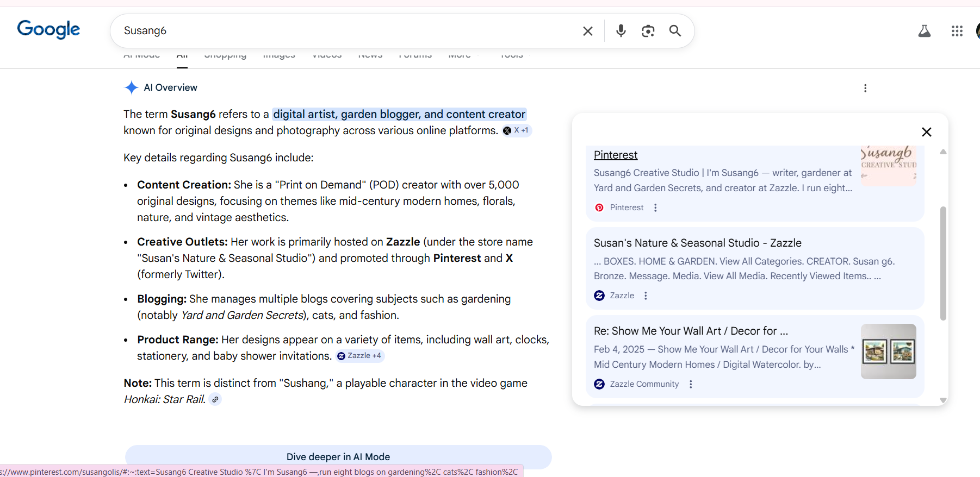Start a voice search with the microphone
This screenshot has width=980, height=477.
(621, 31)
